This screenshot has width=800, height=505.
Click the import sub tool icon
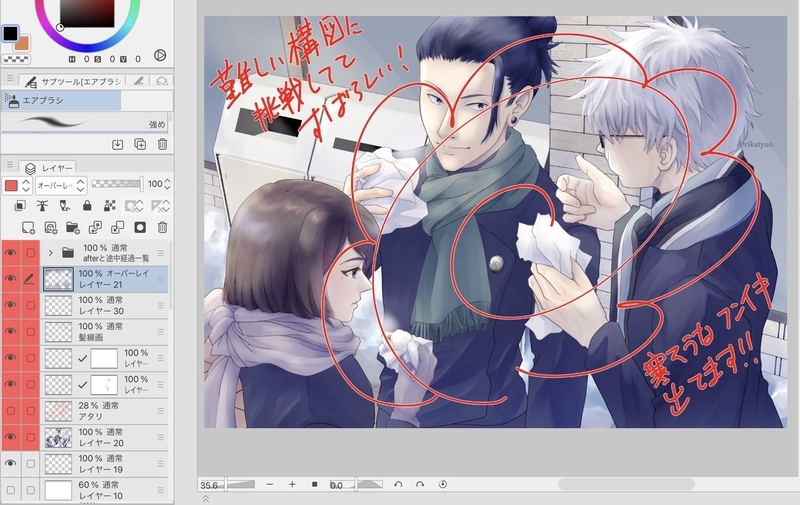click(x=117, y=144)
